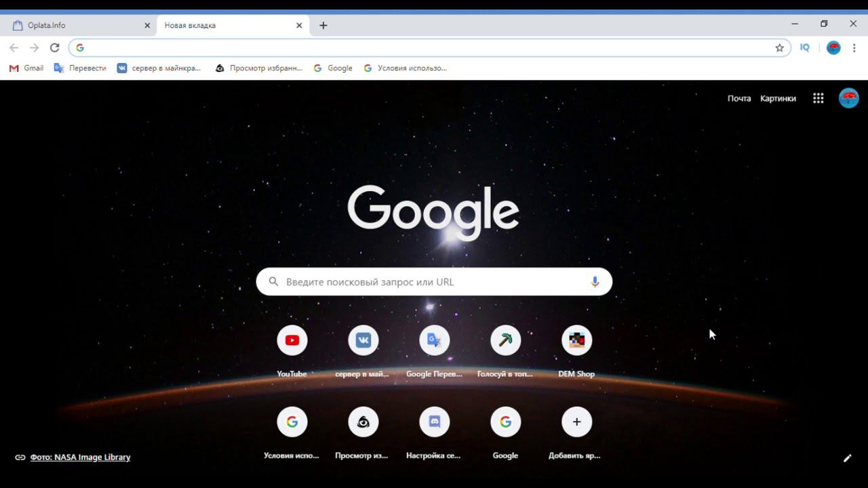Viewport: 868px width, 488px height.
Task: Go back using the browser back arrow
Action: point(14,48)
